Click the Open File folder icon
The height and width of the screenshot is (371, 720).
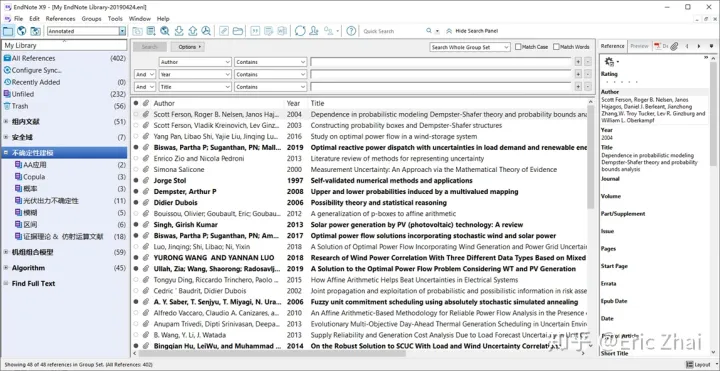(237, 31)
